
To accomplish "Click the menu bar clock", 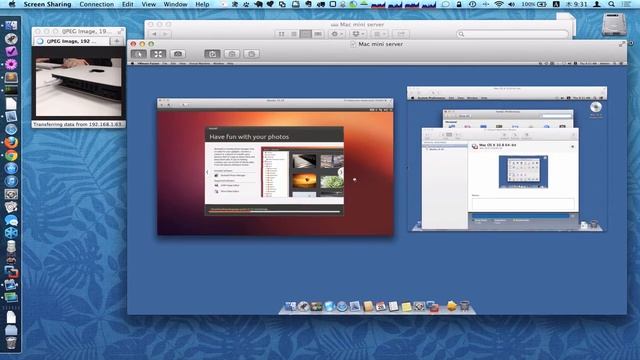I will click(576, 4).
